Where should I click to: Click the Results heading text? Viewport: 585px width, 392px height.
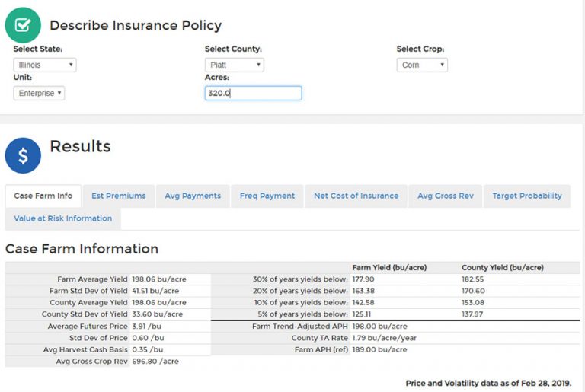click(x=80, y=146)
